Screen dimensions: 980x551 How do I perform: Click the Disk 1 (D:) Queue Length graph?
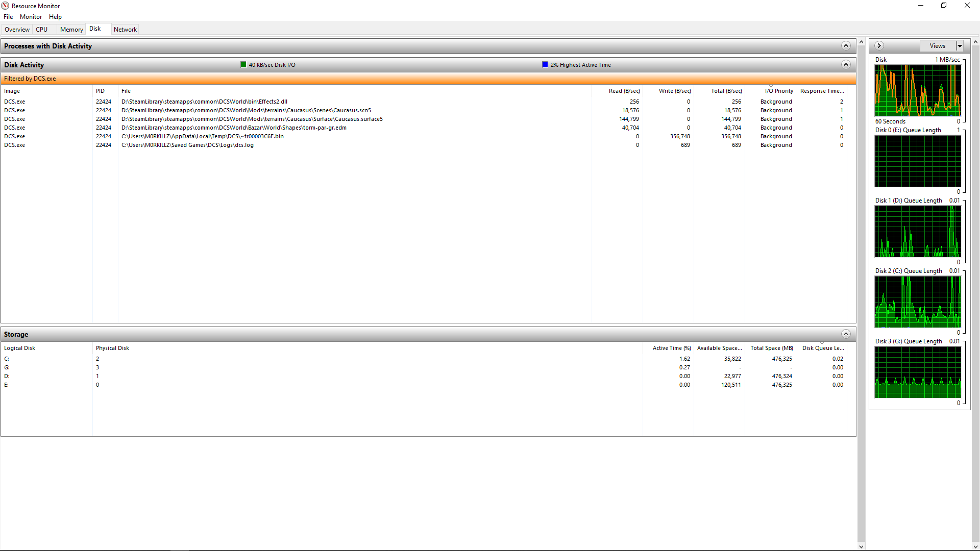click(x=918, y=232)
